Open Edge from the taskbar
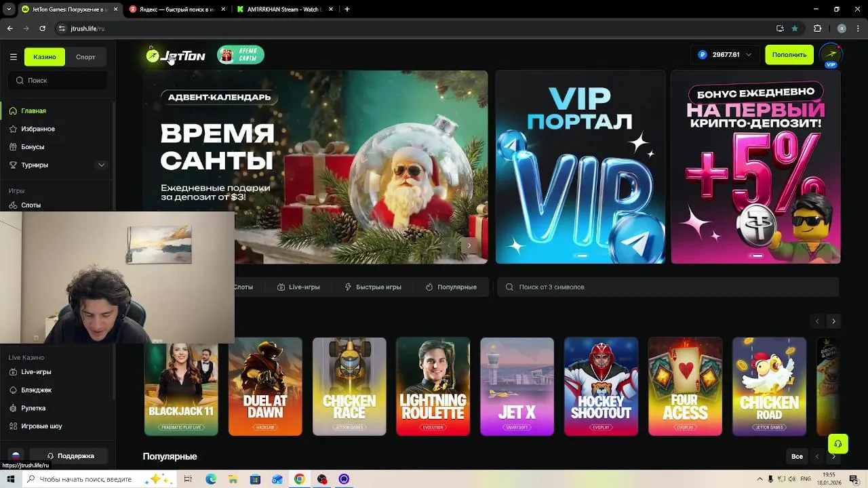 (x=211, y=479)
